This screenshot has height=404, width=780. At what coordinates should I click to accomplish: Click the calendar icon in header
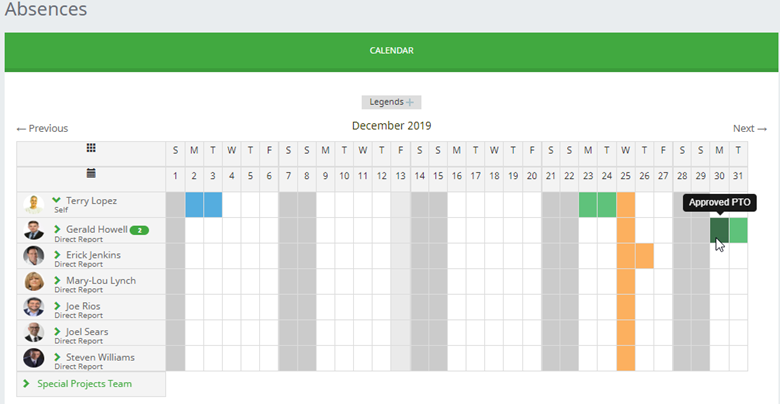[91, 173]
